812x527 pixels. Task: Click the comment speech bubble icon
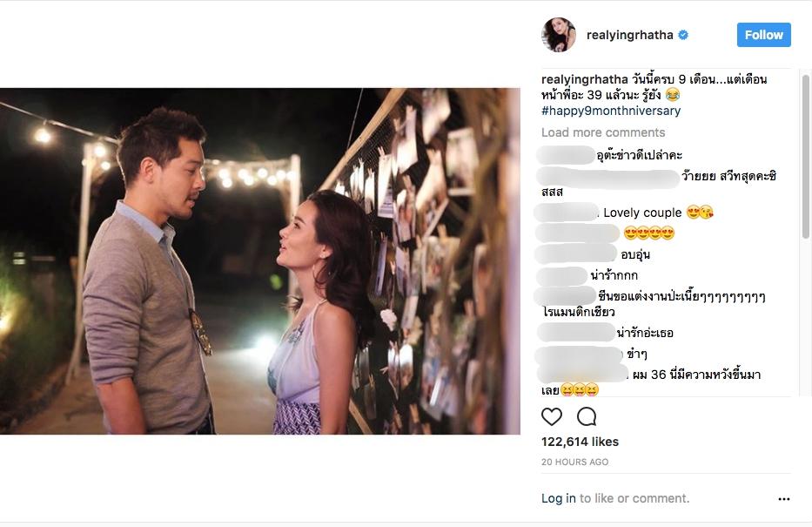click(587, 416)
